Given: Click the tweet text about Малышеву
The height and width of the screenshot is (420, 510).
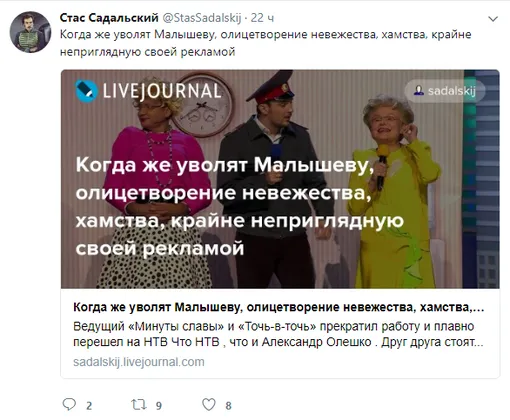Looking at the screenshot, I should tap(266, 43).
